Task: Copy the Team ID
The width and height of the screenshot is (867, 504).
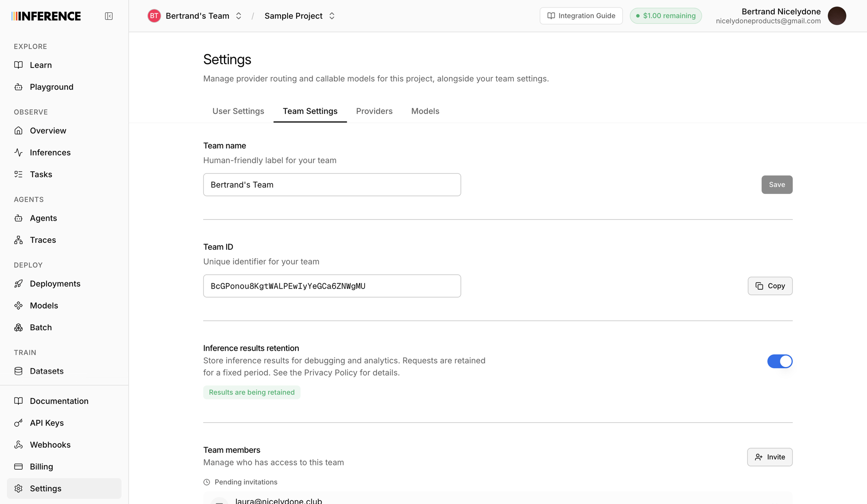Action: [x=770, y=286]
